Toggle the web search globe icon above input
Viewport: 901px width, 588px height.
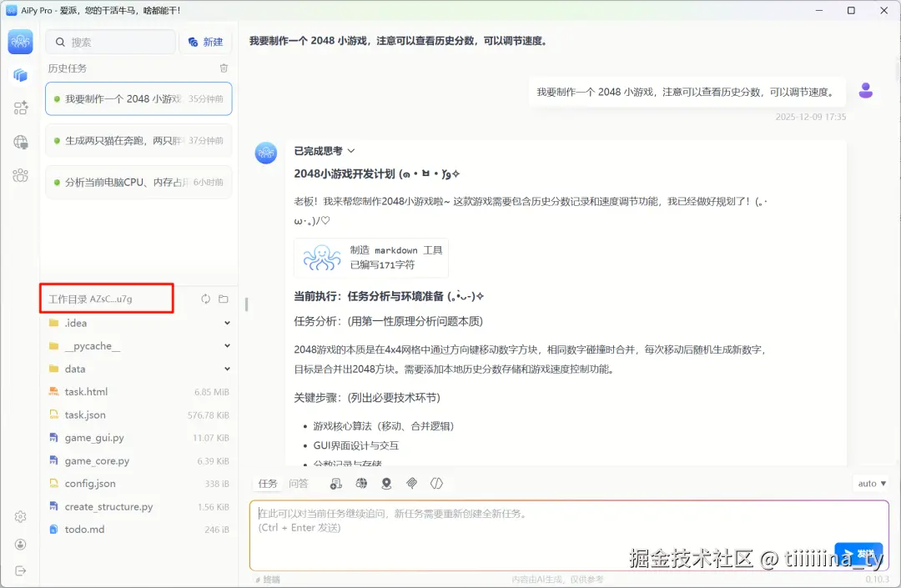coord(361,484)
